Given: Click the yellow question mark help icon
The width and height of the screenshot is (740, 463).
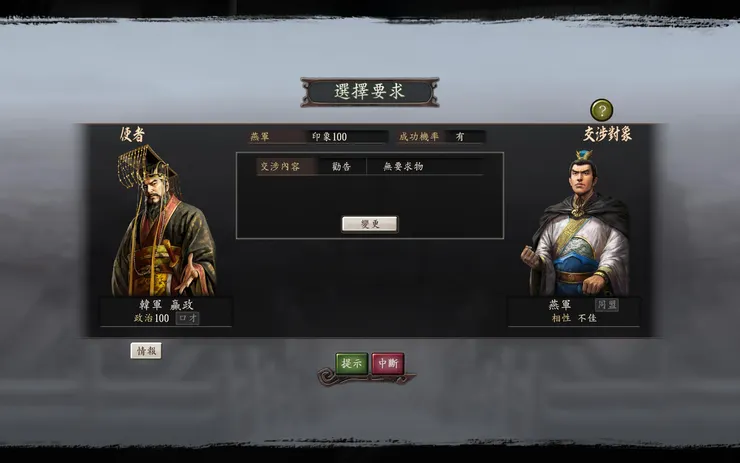Looking at the screenshot, I should [x=602, y=110].
